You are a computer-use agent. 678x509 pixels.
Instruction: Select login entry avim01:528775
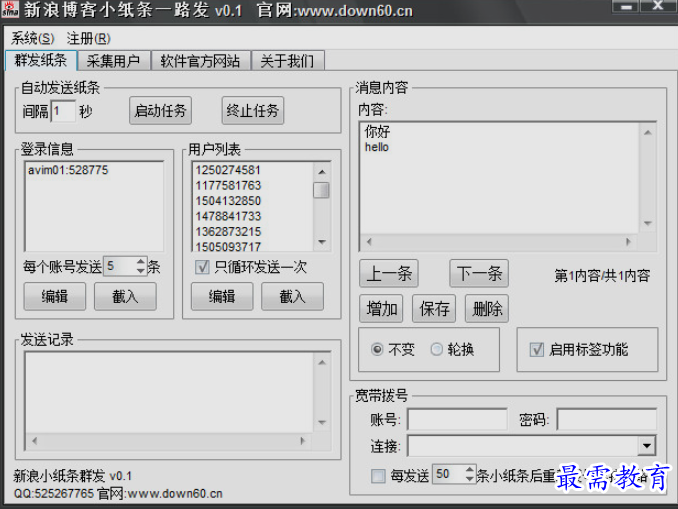[x=68, y=170]
